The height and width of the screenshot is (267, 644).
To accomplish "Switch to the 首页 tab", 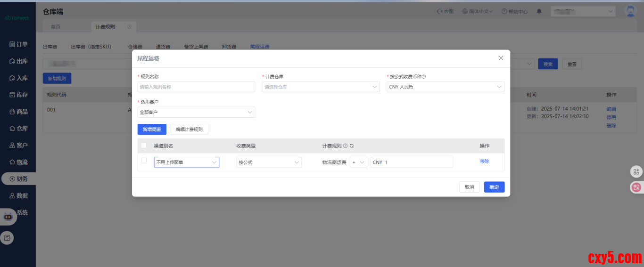I will tap(56, 27).
